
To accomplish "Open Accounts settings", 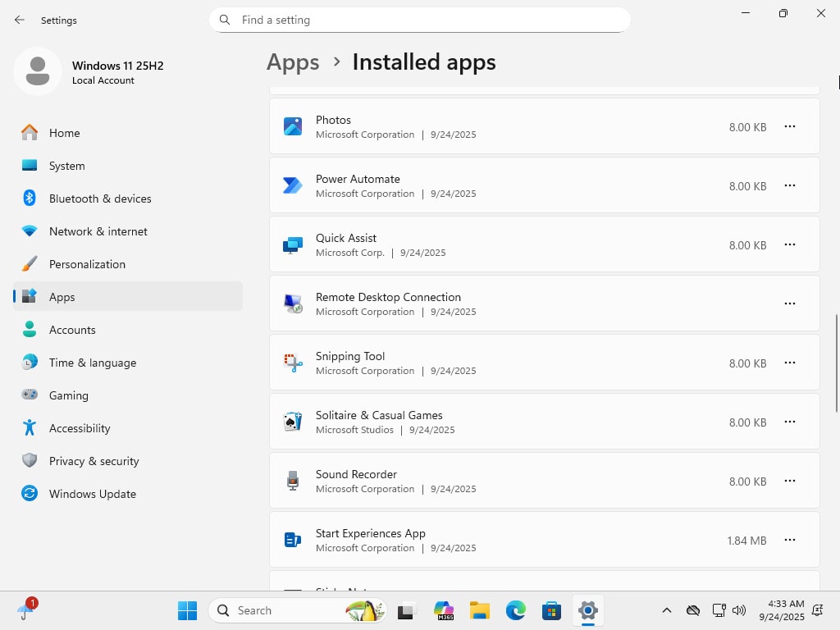I will pyautogui.click(x=127, y=330).
